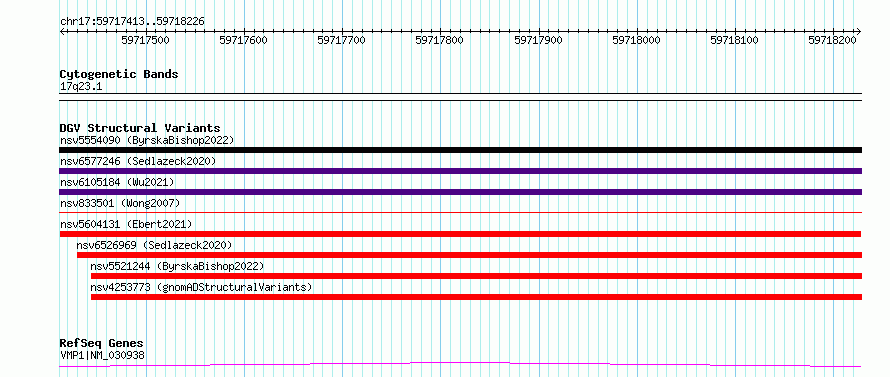This screenshot has height=377, width=890.
Task: Select the purple nsv6105184 variant bar
Action: 460,192
